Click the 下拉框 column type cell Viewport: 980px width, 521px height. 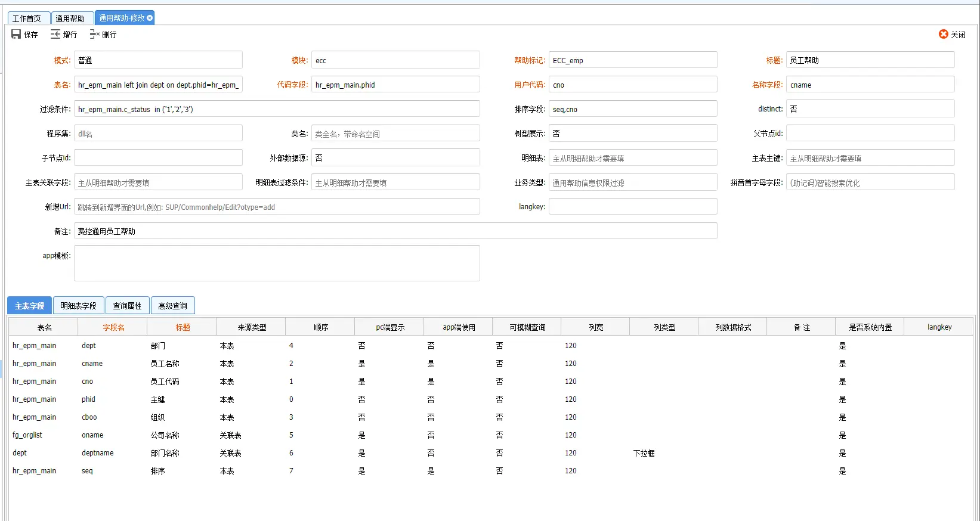click(x=664, y=452)
